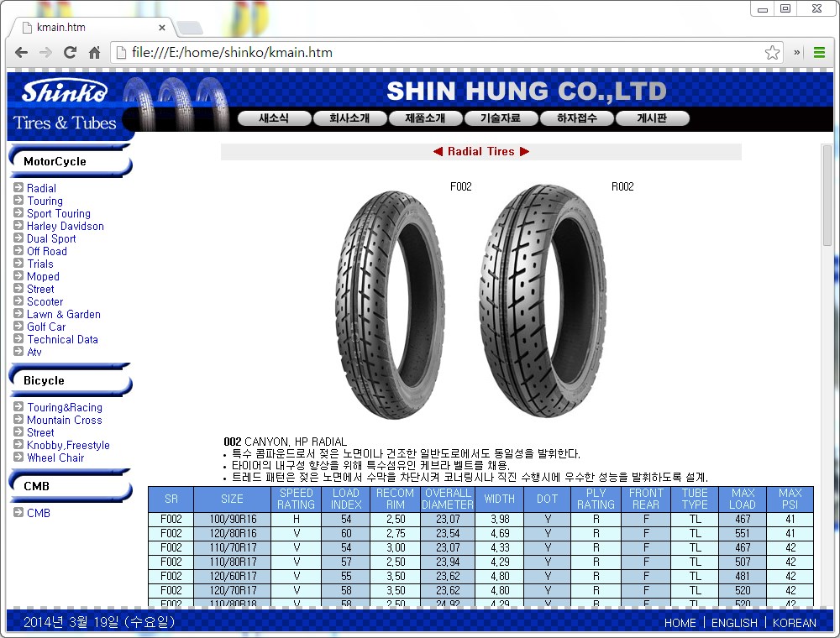Click the arrow icon next to Harley Davidson

[x=18, y=226]
